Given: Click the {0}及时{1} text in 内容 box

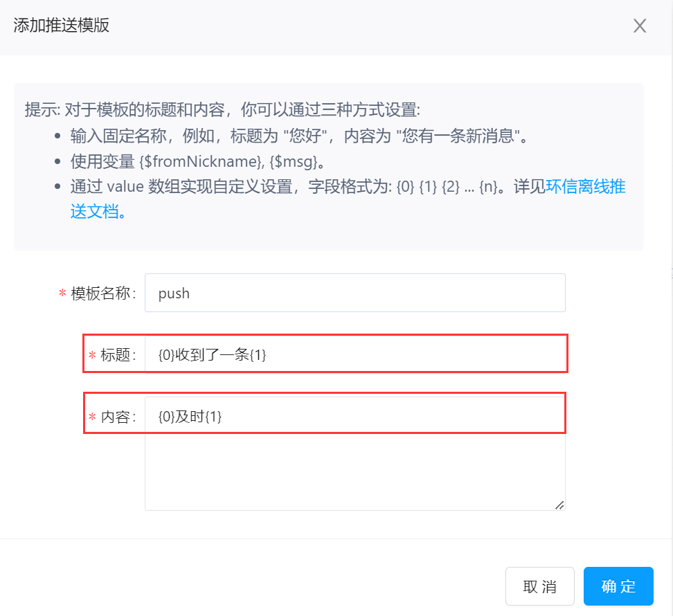Looking at the screenshot, I should tap(190, 417).
